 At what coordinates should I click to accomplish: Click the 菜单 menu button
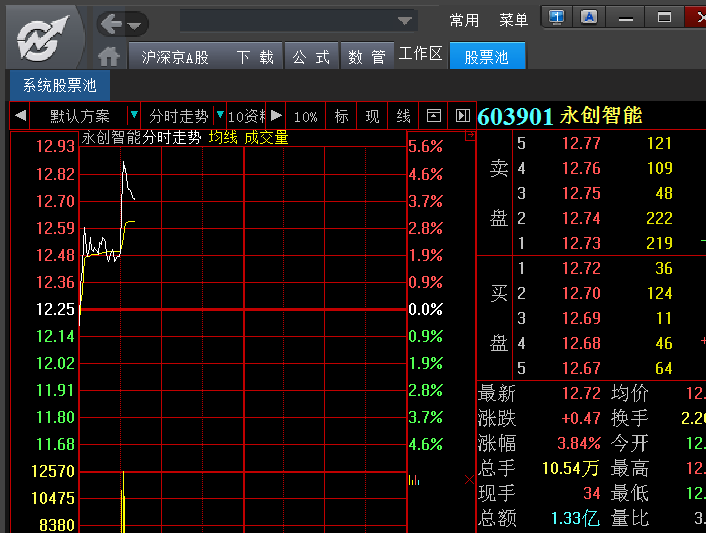point(514,20)
